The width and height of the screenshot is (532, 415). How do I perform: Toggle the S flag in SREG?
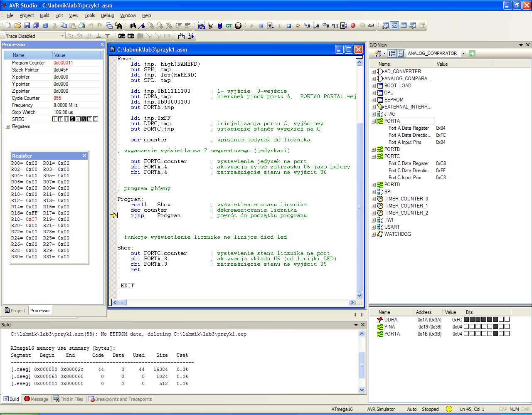[x=72, y=119]
